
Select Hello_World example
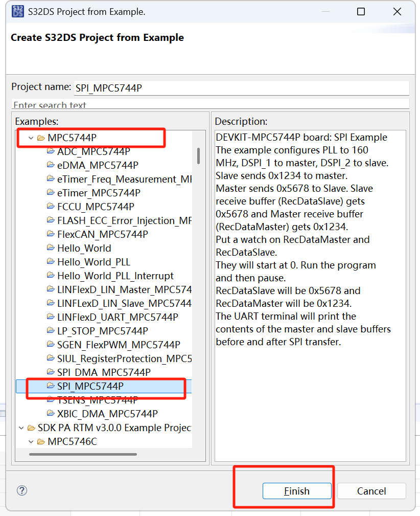pos(84,248)
